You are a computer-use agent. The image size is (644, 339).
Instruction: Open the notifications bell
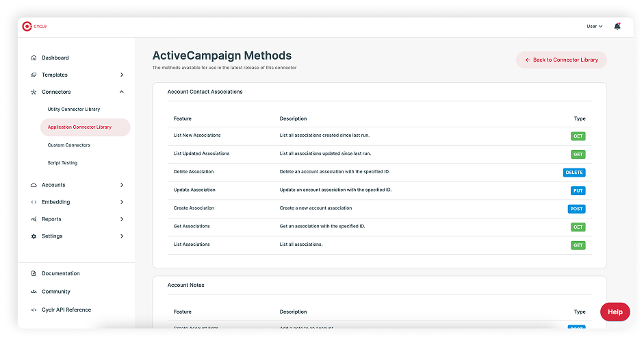[617, 26]
